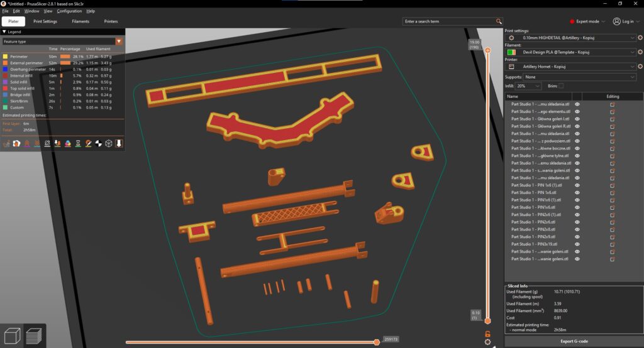Switch to layers preview view icon
The image size is (644, 348).
(x=36, y=335)
